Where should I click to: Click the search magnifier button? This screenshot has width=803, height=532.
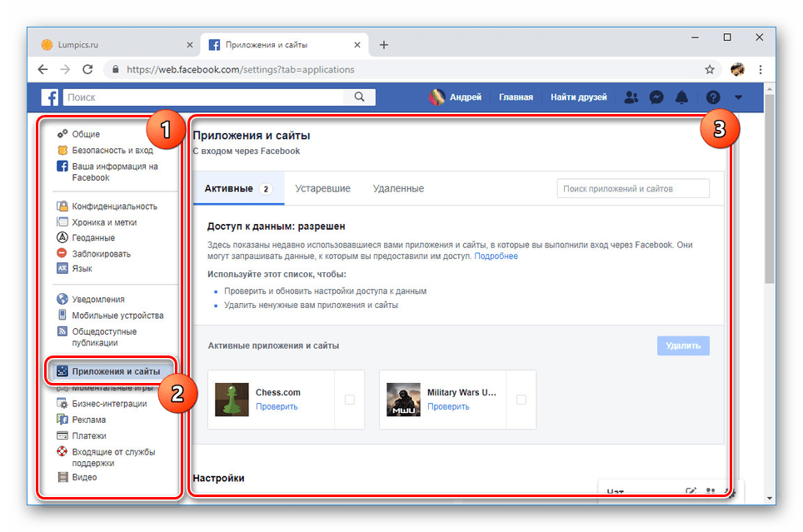point(359,97)
